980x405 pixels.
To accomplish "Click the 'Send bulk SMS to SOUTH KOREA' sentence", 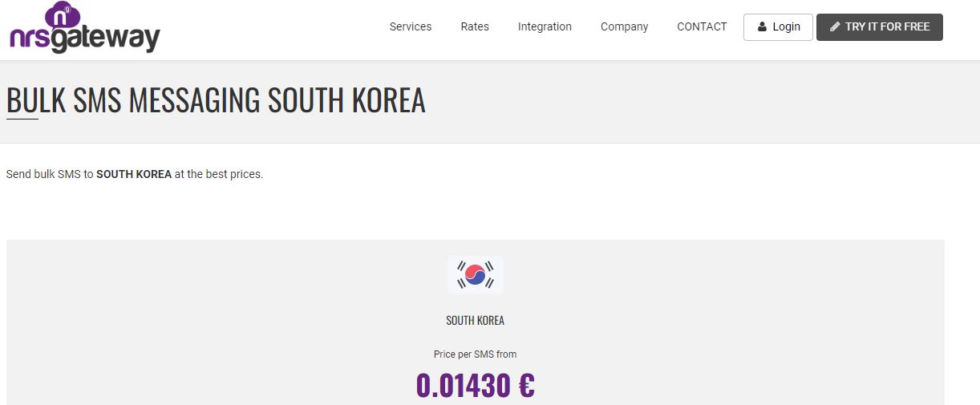I will tap(135, 174).
